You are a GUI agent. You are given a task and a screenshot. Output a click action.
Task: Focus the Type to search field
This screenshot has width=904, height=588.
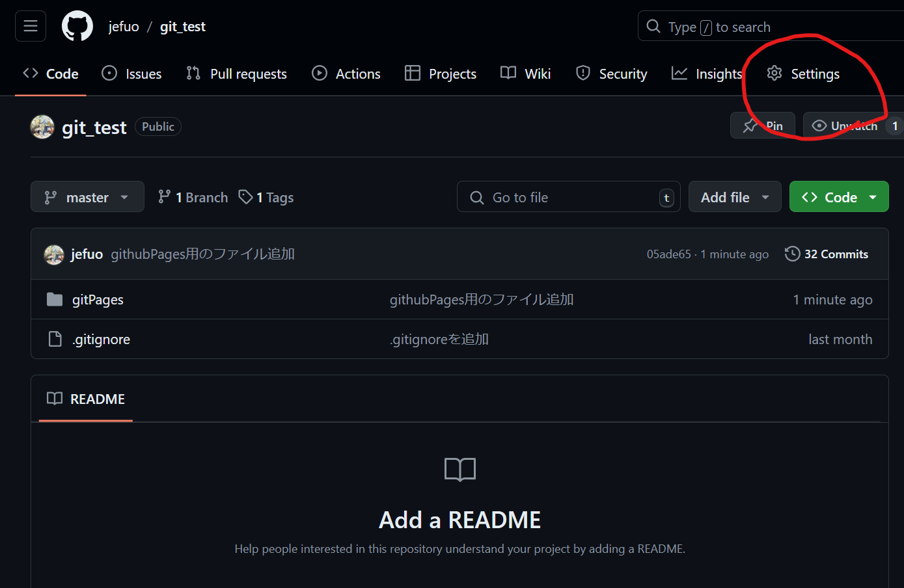point(771,27)
